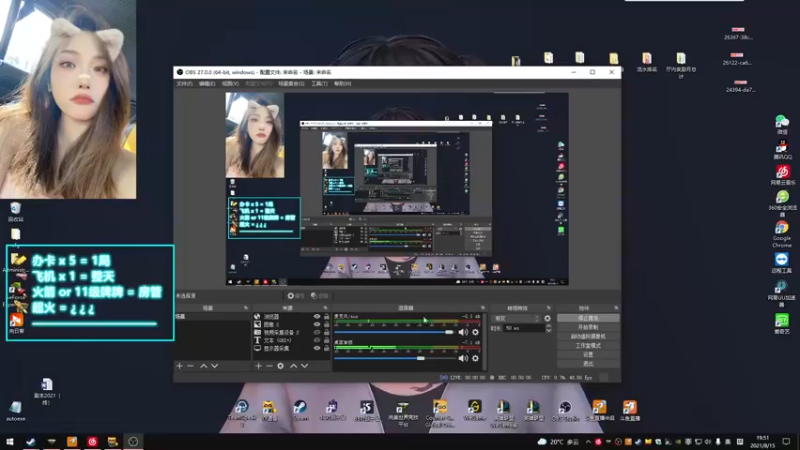
Task: Open the 腾讯QQ desktop shortcut
Action: [782, 151]
